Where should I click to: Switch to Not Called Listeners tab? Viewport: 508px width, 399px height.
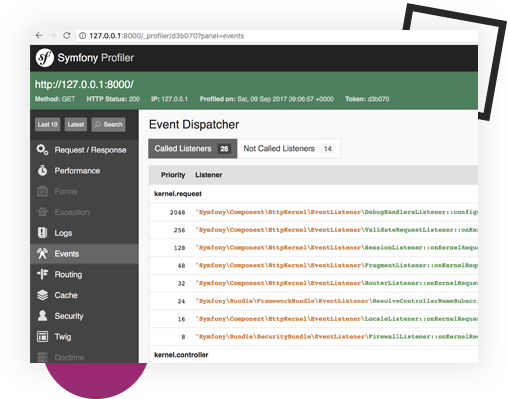coord(289,149)
